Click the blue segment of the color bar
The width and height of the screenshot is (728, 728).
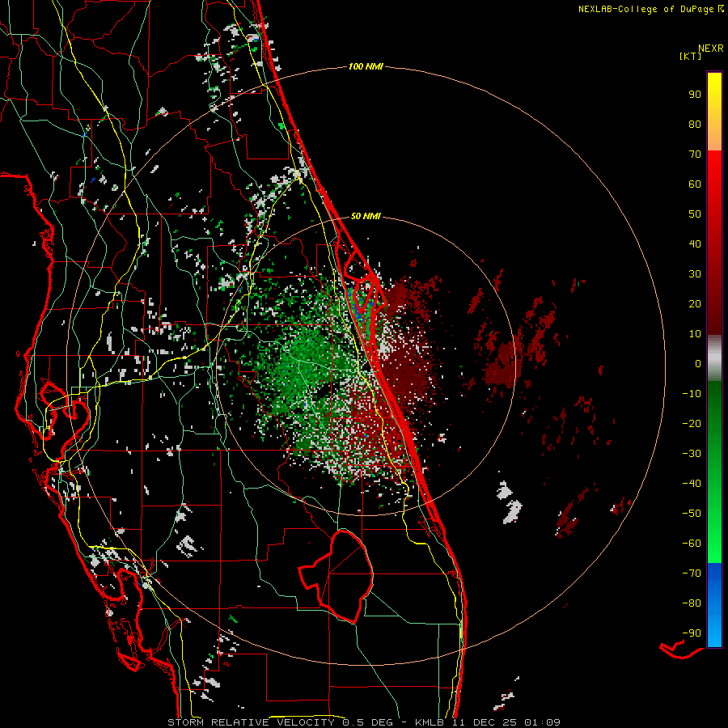714,604
